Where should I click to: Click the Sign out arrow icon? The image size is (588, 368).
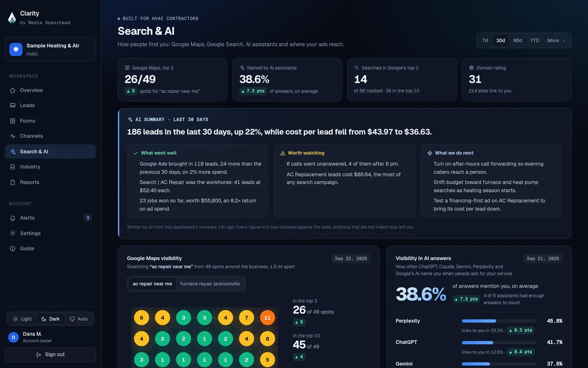[x=39, y=355]
